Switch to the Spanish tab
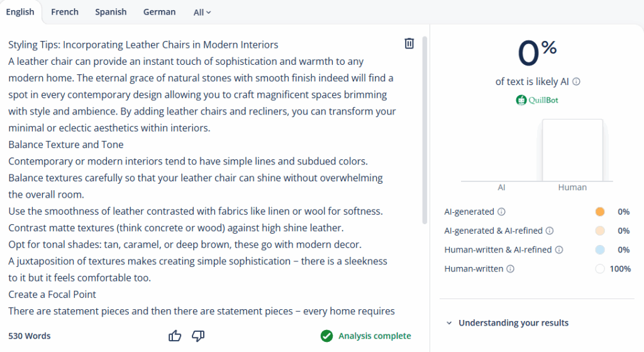Image resolution: width=644 pixels, height=352 pixels. [x=111, y=12]
